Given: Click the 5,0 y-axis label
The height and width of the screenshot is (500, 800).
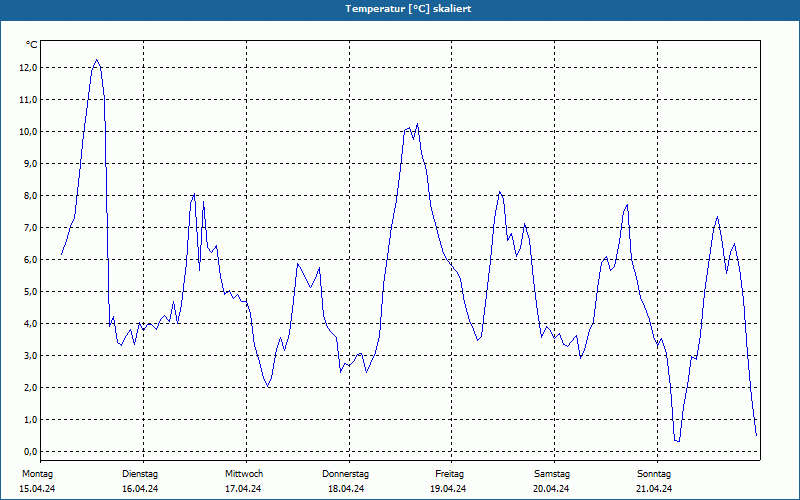Looking at the screenshot, I should coord(29,291).
